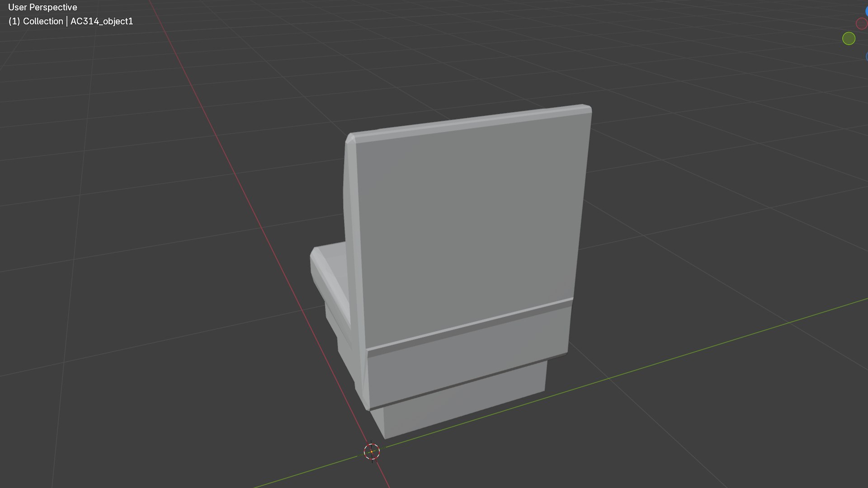This screenshot has width=868, height=488.
Task: Click the bright blue Z axis gizmo dot
Action: pos(867,11)
